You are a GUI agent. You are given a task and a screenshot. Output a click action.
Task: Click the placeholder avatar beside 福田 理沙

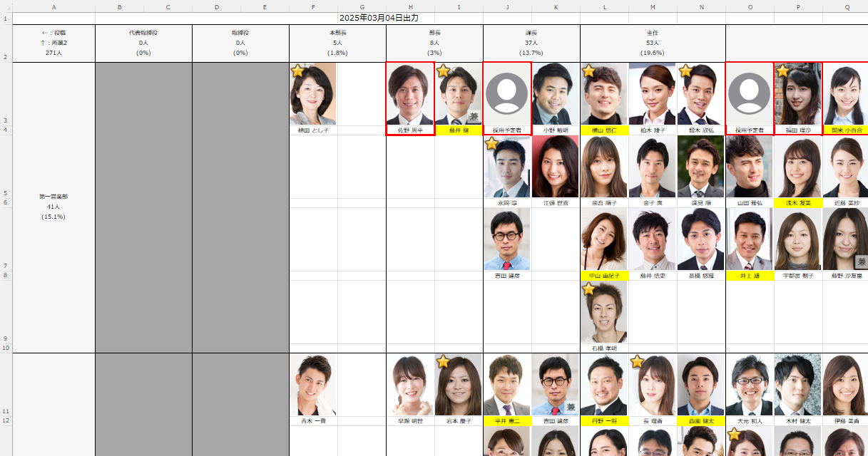click(750, 93)
